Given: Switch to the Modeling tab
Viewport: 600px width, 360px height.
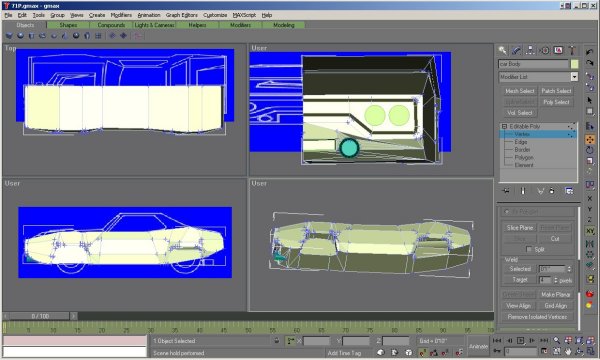Looking at the screenshot, I should 284,25.
